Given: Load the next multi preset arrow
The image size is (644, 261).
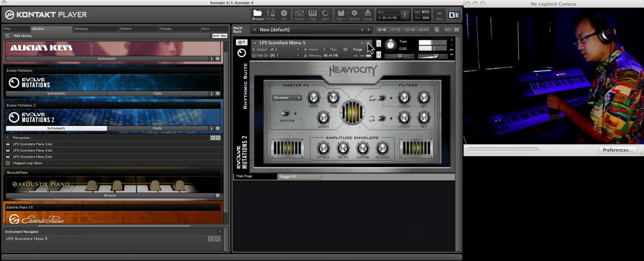Looking at the screenshot, I should [368, 30].
